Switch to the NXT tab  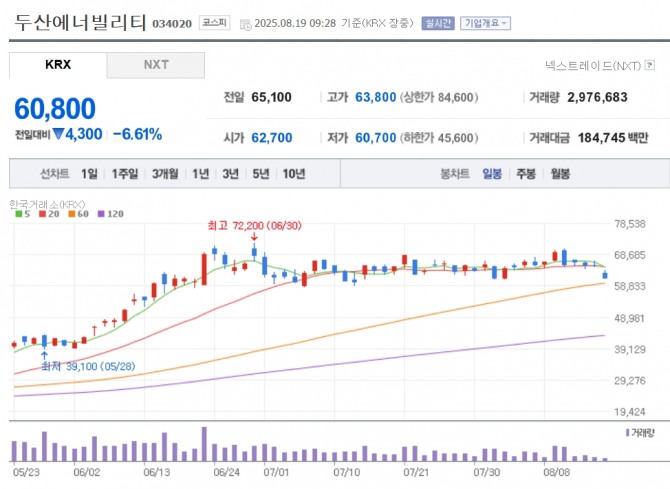(x=156, y=65)
